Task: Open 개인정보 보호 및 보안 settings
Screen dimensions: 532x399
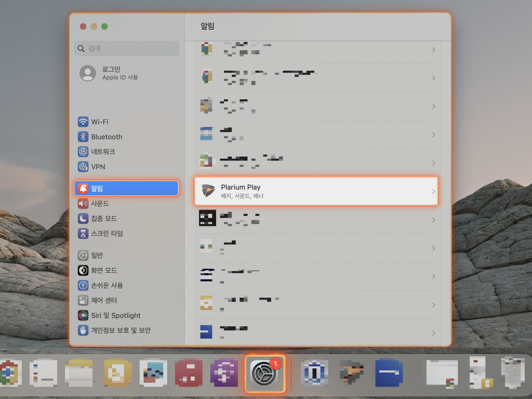Action: pyautogui.click(x=126, y=330)
